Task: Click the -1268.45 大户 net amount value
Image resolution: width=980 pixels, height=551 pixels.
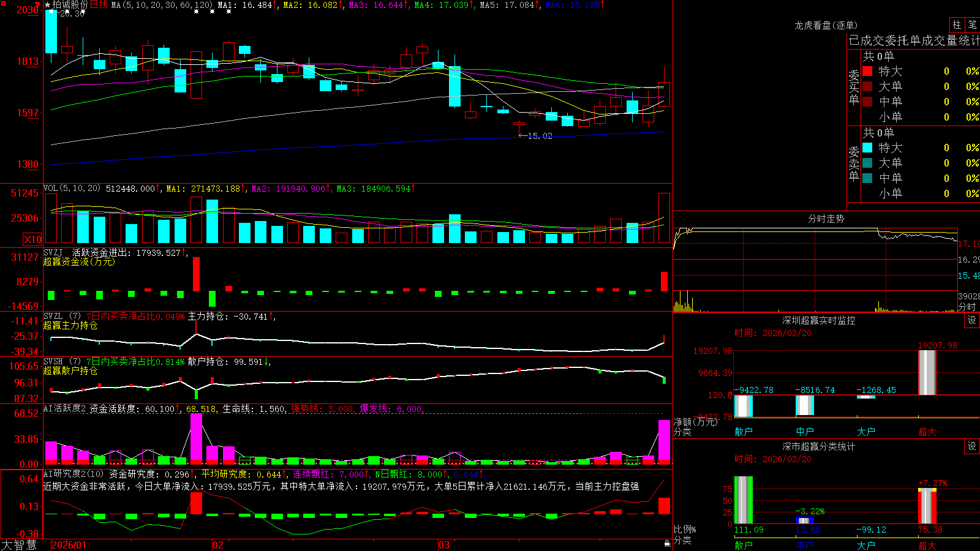Action: 876,390
